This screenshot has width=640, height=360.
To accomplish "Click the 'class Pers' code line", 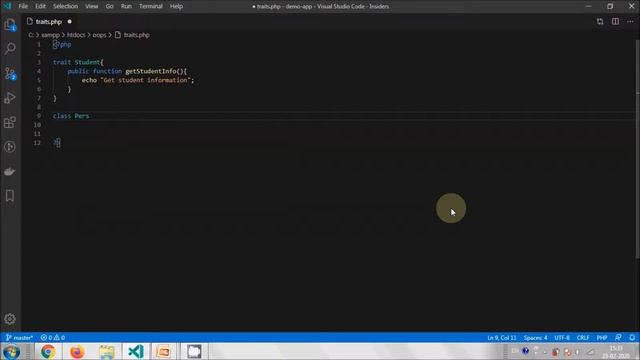I will click(x=71, y=116).
